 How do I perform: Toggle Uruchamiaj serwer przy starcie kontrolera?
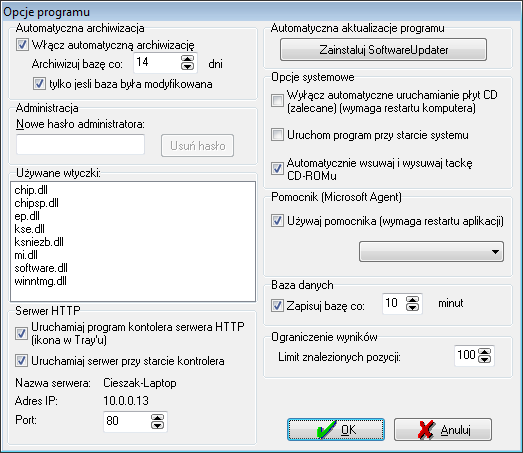tap(21, 361)
